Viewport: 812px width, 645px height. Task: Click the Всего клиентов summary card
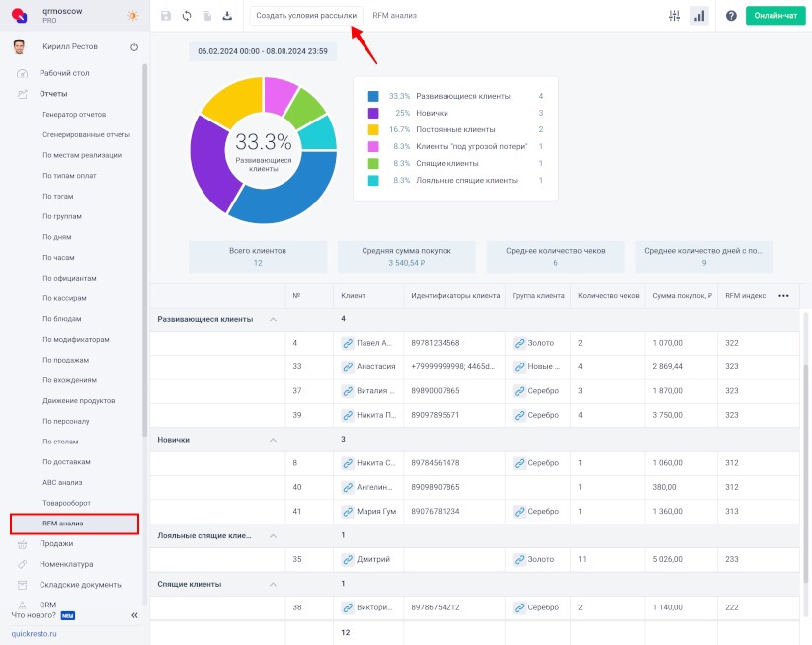click(x=258, y=257)
